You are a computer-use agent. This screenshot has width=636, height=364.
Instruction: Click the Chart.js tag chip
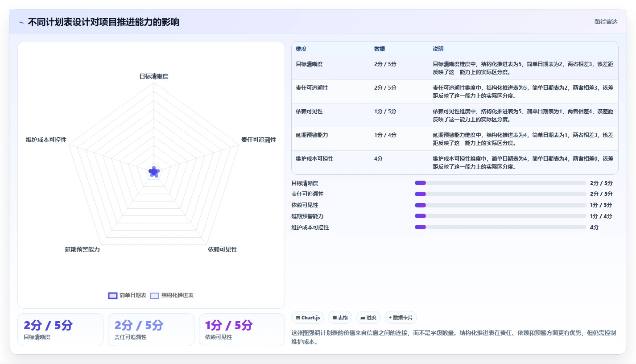coord(308,318)
